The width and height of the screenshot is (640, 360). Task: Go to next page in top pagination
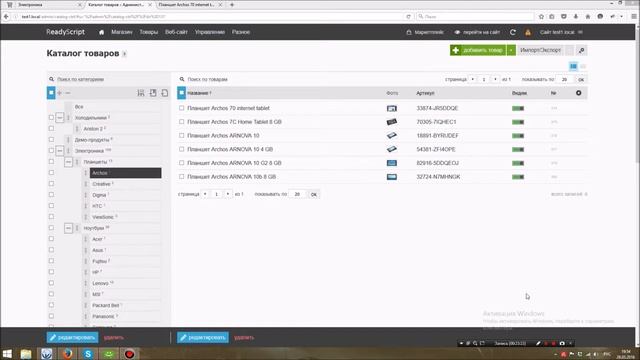point(495,79)
